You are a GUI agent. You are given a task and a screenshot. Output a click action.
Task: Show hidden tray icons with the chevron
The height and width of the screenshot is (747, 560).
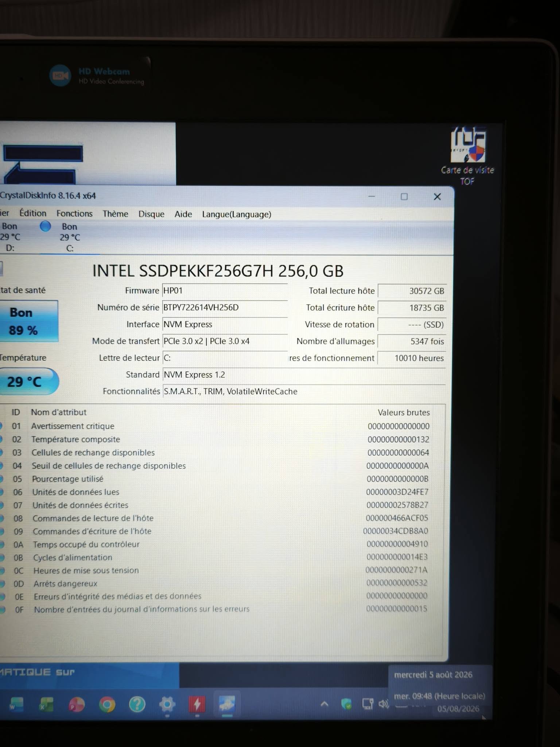(324, 704)
